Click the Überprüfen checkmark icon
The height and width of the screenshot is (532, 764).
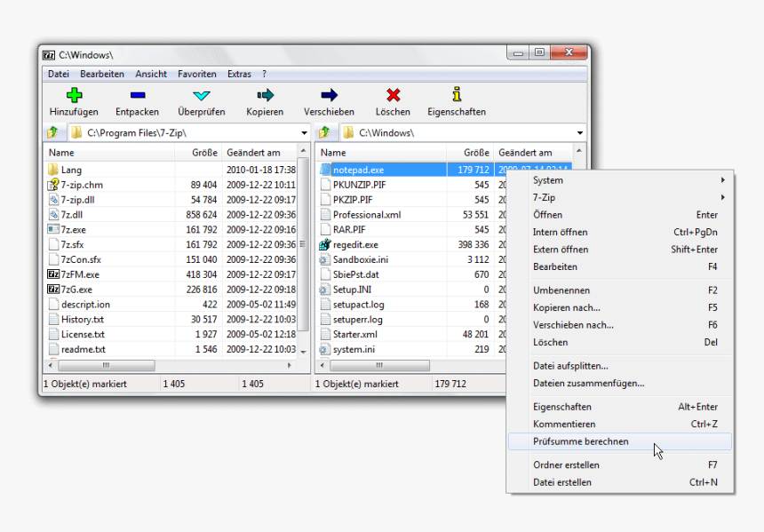202,96
